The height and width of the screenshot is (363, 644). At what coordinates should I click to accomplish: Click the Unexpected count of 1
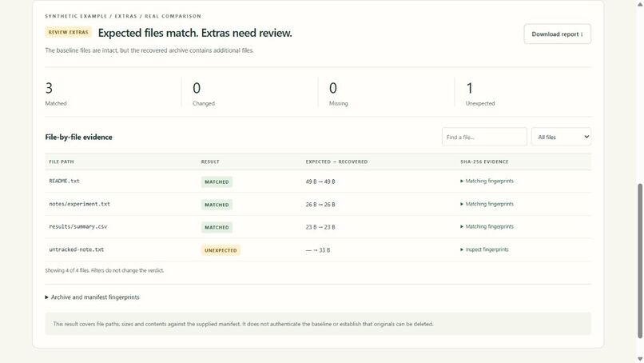470,88
